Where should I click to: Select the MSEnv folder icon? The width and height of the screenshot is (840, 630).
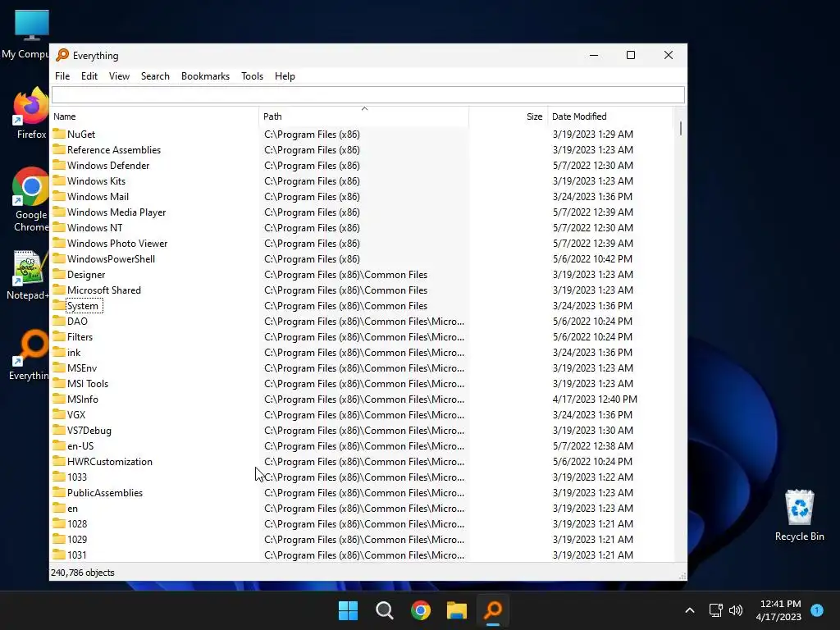tap(59, 367)
